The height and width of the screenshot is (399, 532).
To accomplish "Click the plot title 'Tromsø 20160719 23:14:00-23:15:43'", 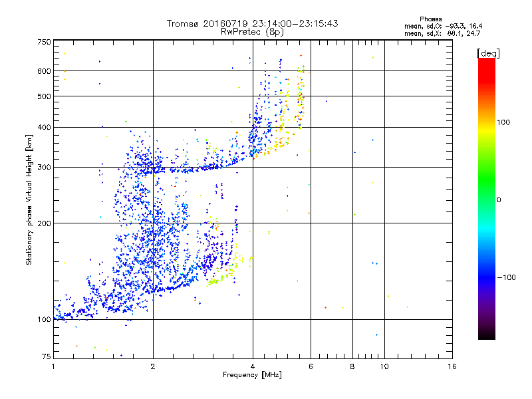I will [252, 23].
